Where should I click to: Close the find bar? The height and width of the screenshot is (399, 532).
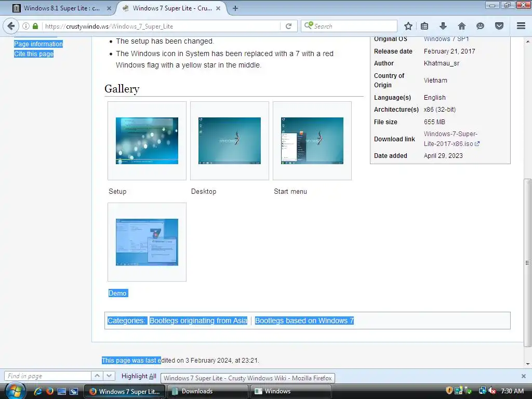point(524,376)
